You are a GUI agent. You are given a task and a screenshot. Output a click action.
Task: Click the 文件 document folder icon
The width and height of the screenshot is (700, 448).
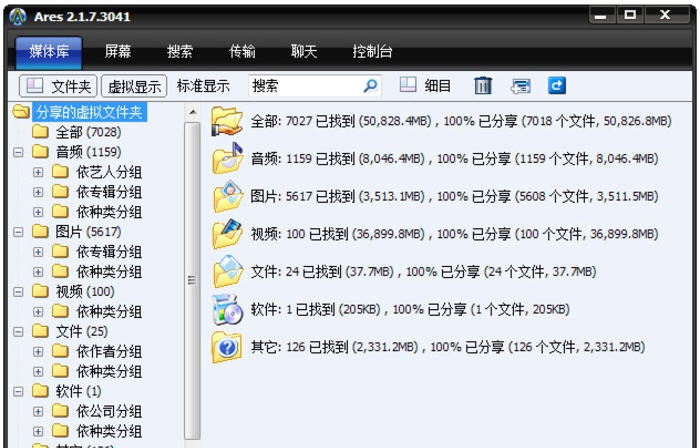227,271
